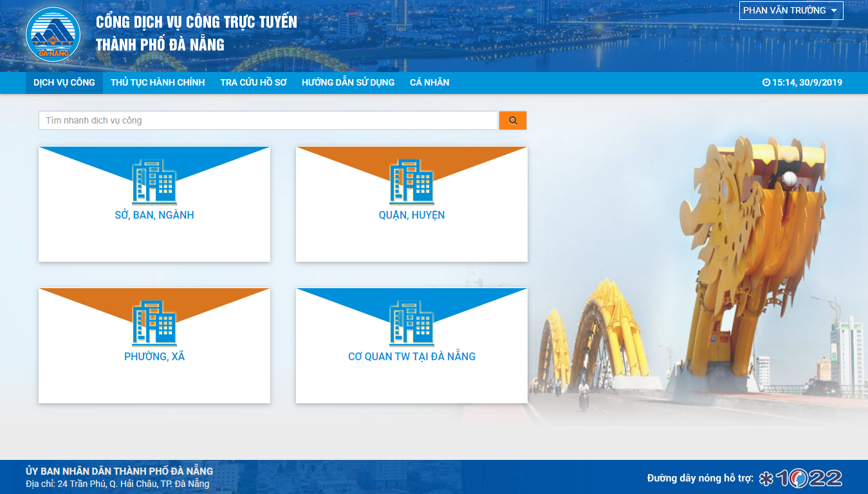Select the QUẬN, HUYỆN text link
Screen dimensions: 868x494
(x=412, y=215)
